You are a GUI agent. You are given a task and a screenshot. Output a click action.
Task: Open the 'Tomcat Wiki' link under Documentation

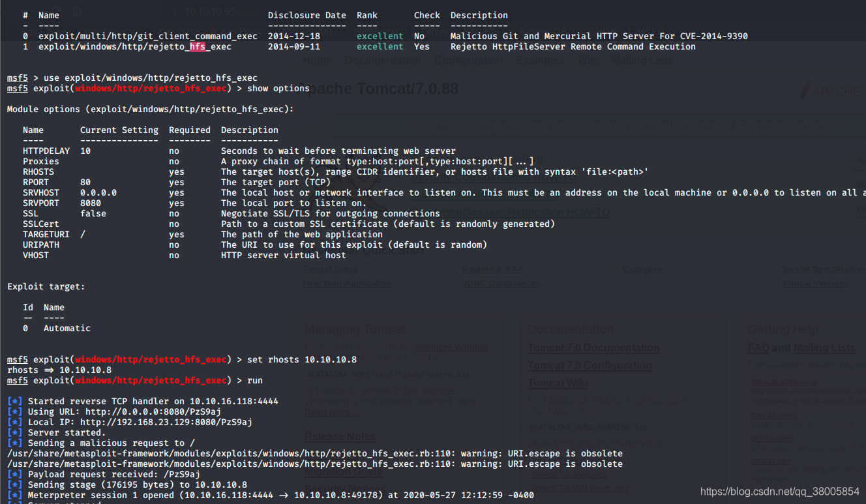point(558,383)
